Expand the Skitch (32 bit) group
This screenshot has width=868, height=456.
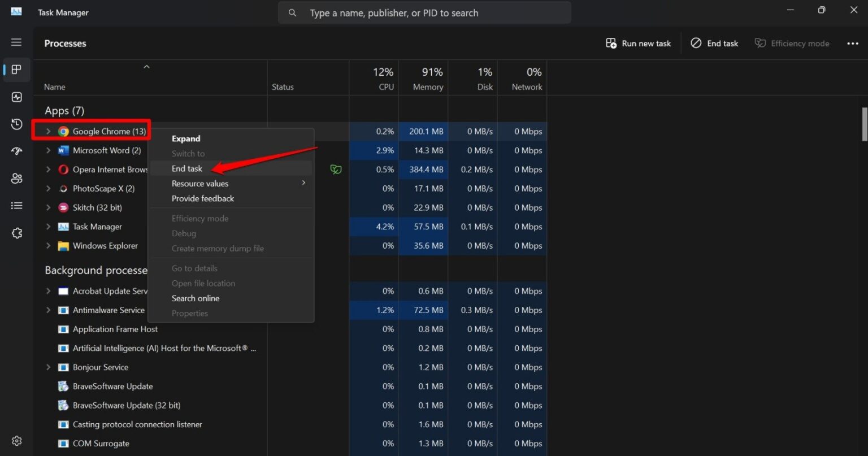click(x=48, y=208)
